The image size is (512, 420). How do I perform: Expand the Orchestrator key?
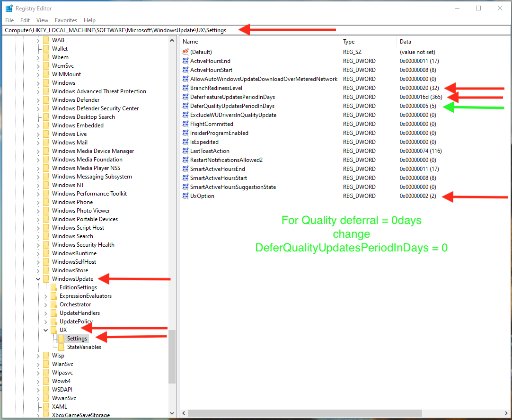[46, 304]
